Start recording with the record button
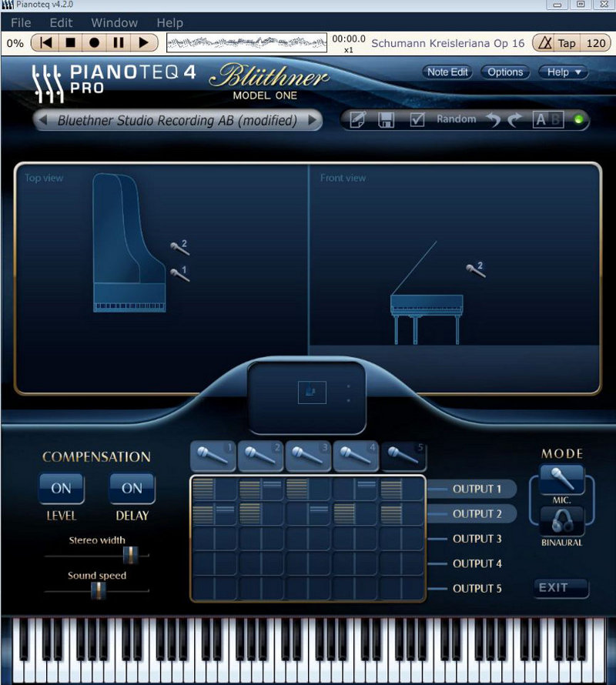Image resolution: width=616 pixels, height=685 pixels. [94, 43]
